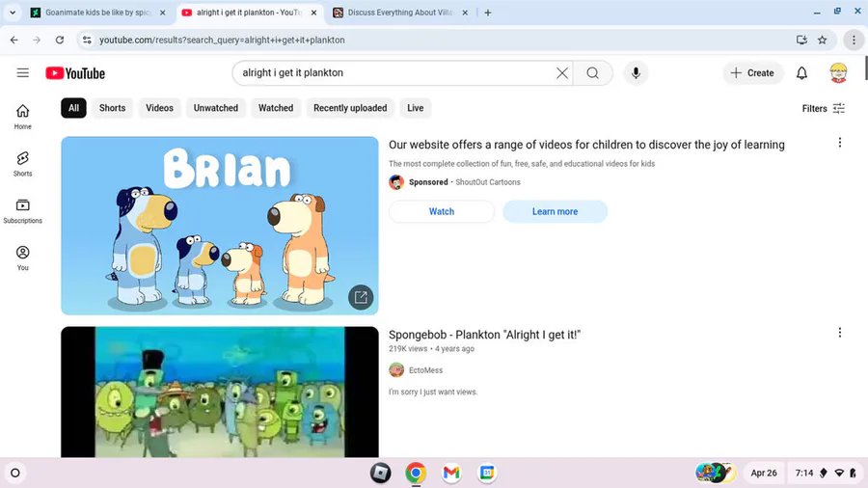View site information icon in address bar
The width and height of the screenshot is (868, 488).
pyautogui.click(x=87, y=40)
